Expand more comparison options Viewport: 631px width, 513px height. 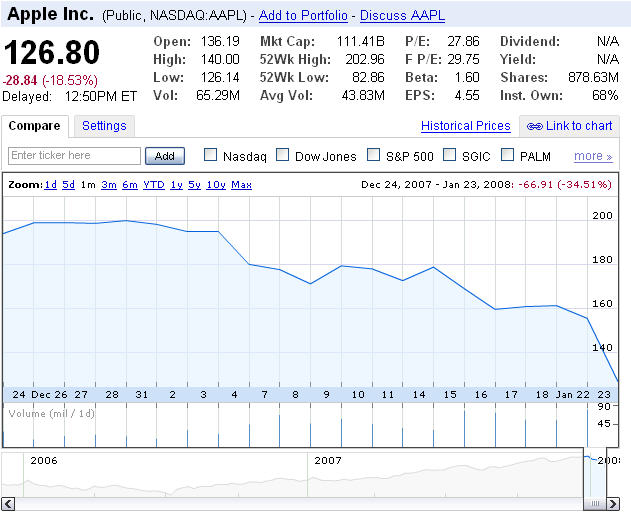(x=593, y=156)
